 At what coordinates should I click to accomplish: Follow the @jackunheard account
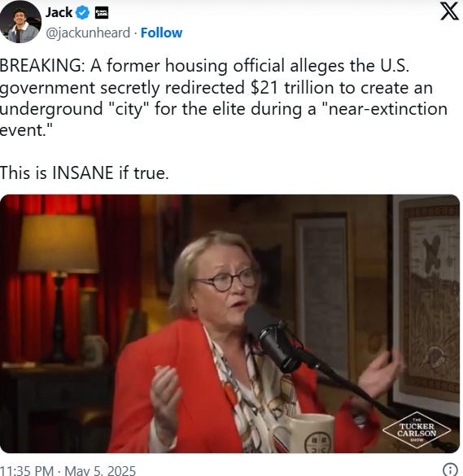tap(161, 33)
